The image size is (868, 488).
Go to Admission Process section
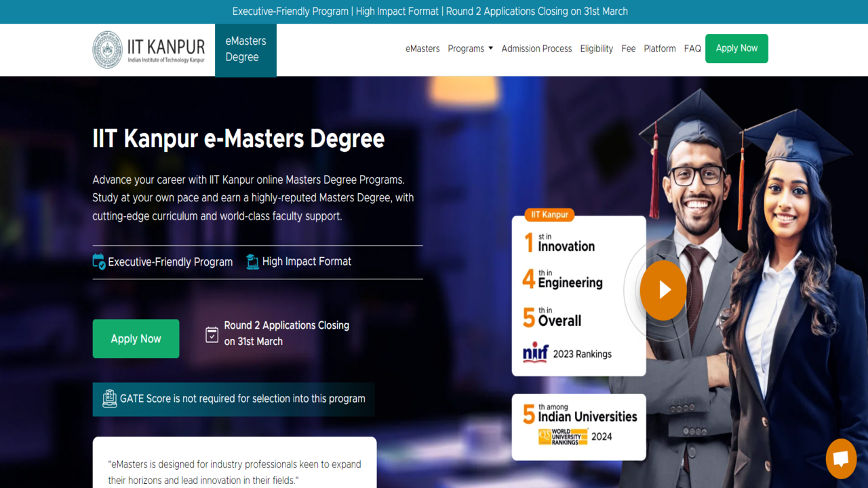pyautogui.click(x=536, y=49)
